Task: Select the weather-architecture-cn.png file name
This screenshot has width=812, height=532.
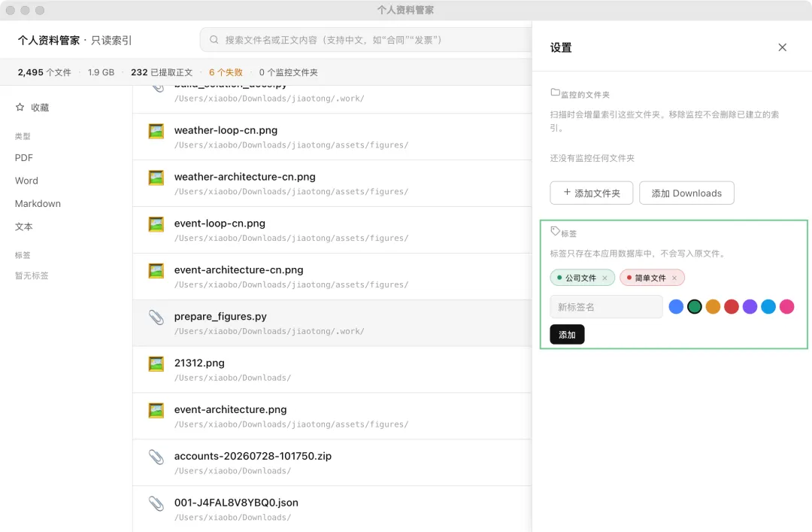Action: (x=245, y=177)
